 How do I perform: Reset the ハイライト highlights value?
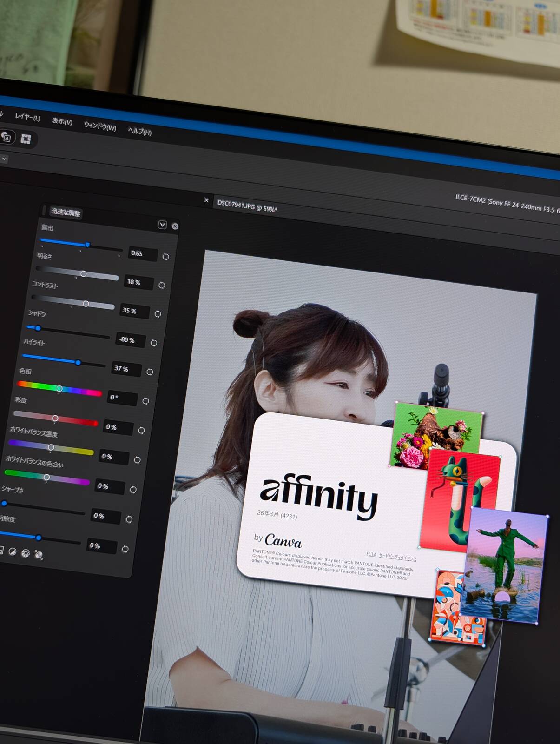[x=150, y=372]
